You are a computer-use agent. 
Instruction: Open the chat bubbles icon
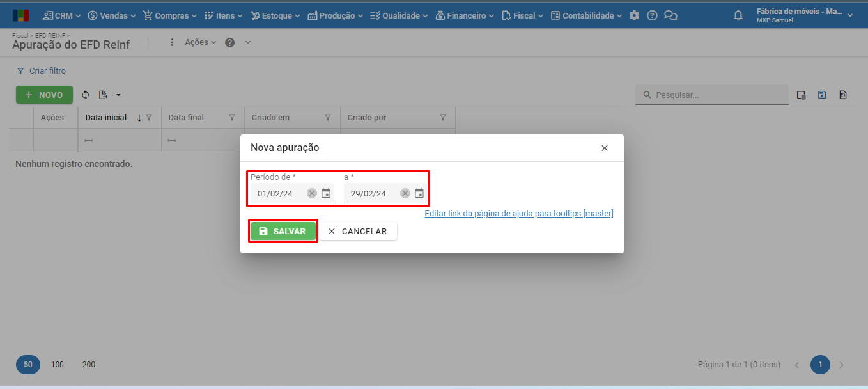pyautogui.click(x=670, y=15)
